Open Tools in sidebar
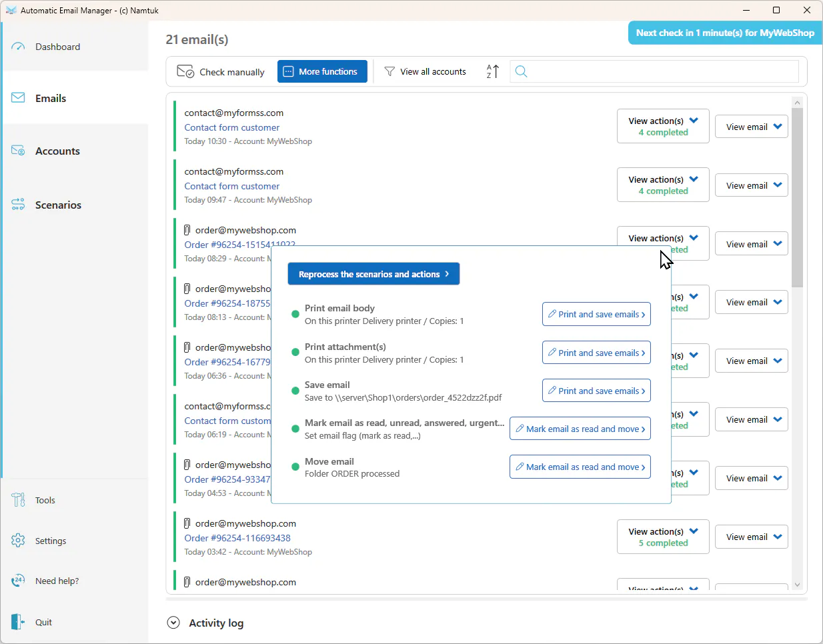The image size is (823, 644). point(75,500)
